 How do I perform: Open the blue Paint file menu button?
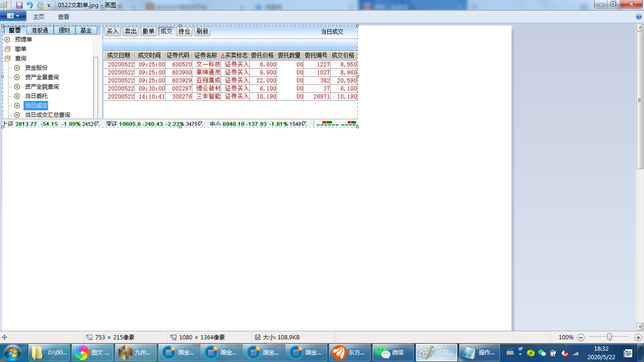[x=13, y=16]
